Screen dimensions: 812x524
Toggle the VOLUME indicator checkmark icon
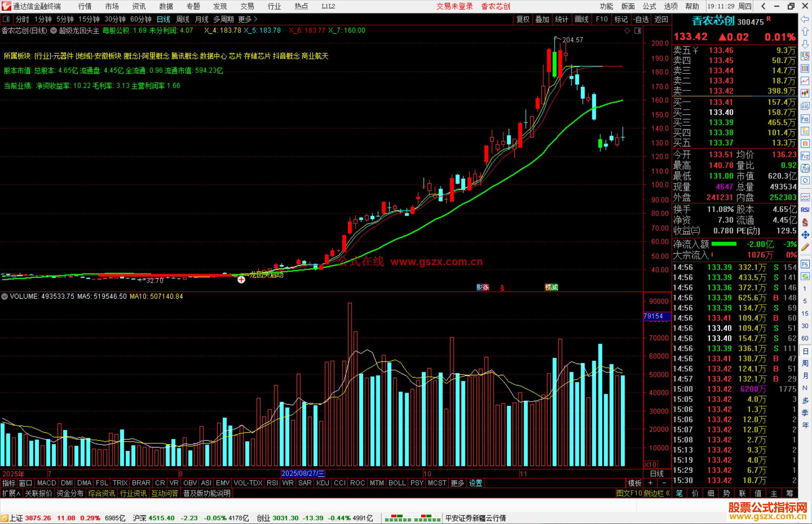pos(5,296)
